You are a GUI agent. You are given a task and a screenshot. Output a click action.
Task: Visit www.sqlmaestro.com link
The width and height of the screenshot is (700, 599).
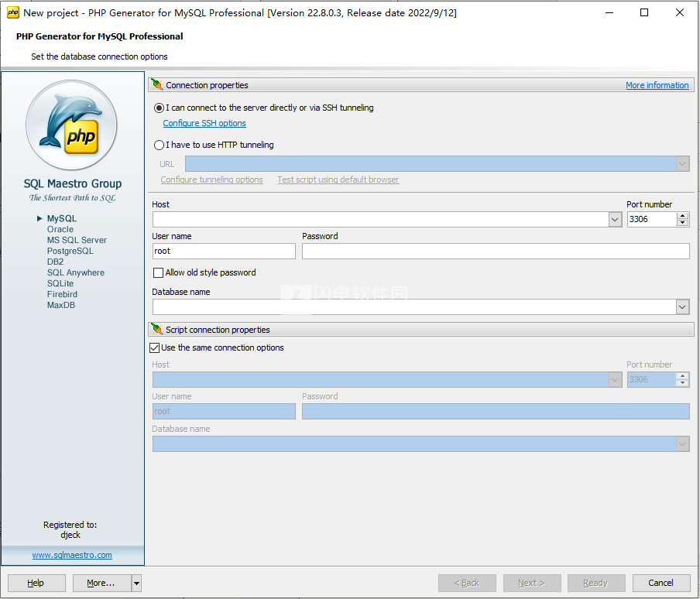pyautogui.click(x=72, y=555)
